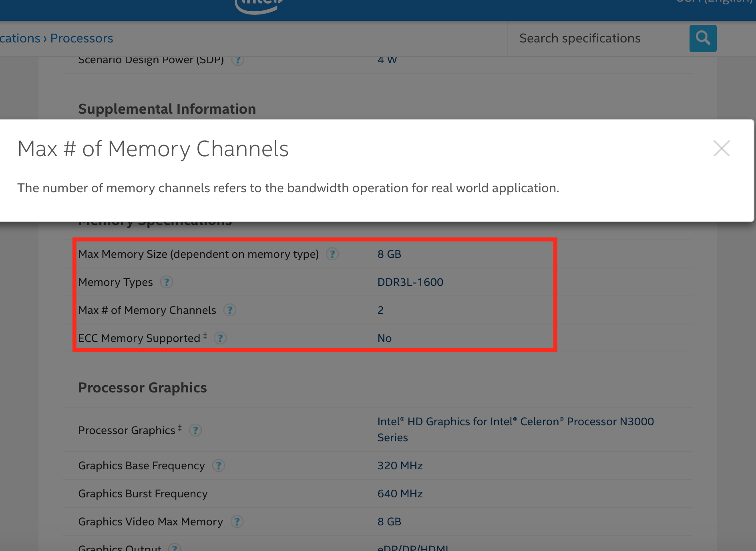Image resolution: width=756 pixels, height=551 pixels.
Task: Open help for Scenario Design Power
Action: click(238, 60)
